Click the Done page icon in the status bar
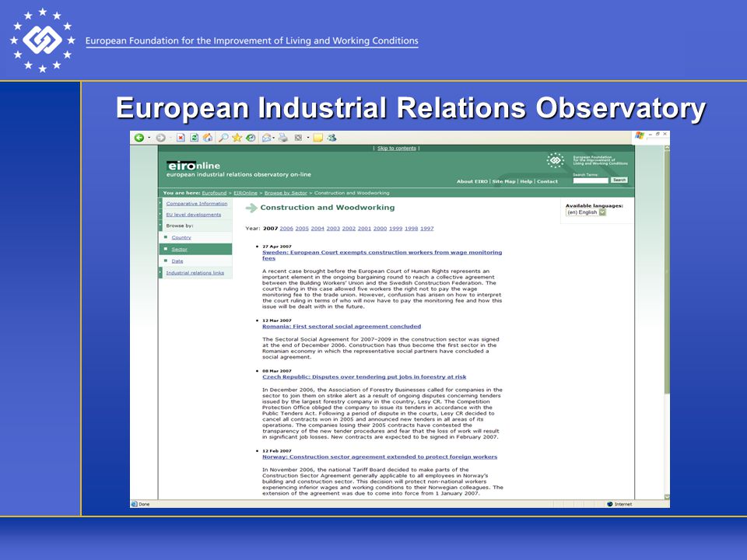The width and height of the screenshot is (747, 560). point(135,504)
